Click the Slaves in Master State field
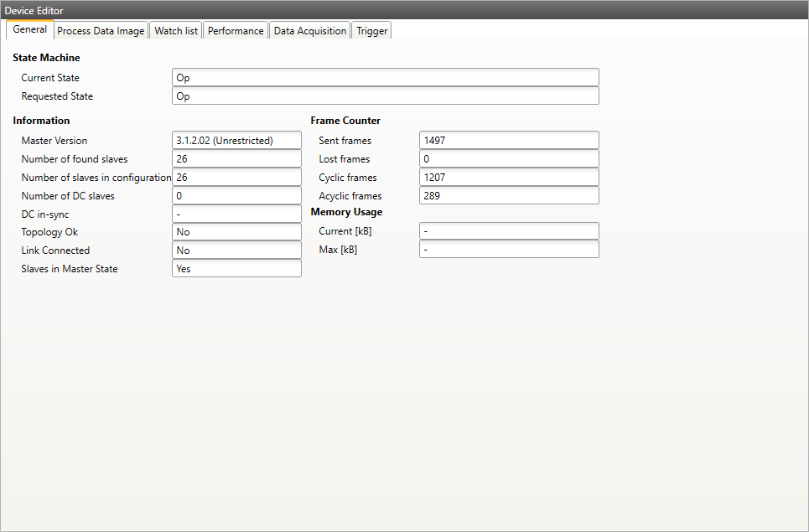The height and width of the screenshot is (532, 809). click(x=236, y=269)
